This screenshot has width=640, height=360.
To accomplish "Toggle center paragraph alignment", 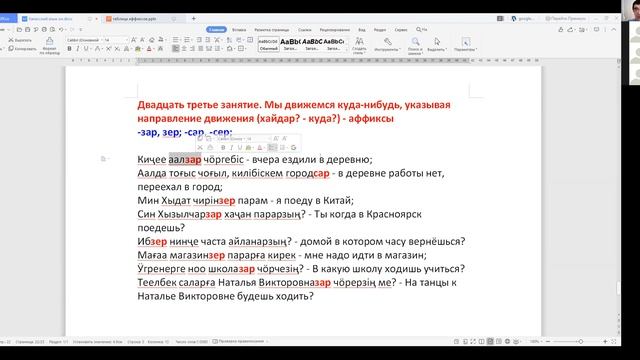I will (184, 49).
